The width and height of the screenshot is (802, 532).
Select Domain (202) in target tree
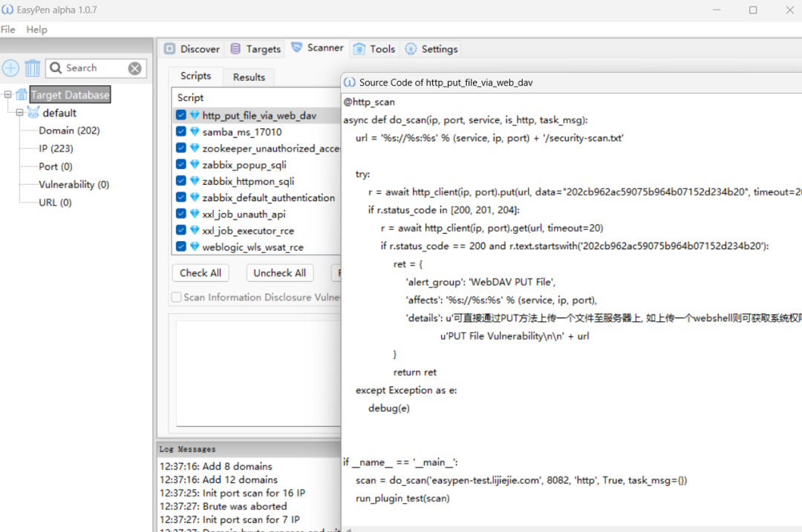(69, 131)
